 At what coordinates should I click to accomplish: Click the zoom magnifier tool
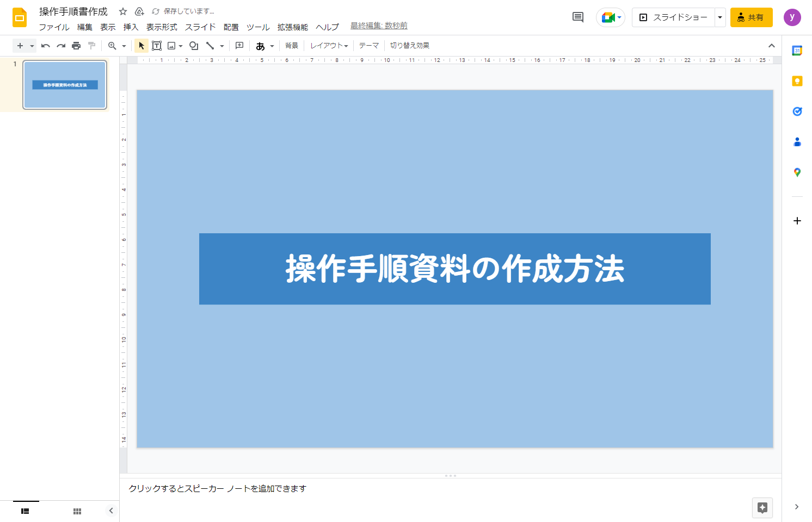[x=112, y=46]
